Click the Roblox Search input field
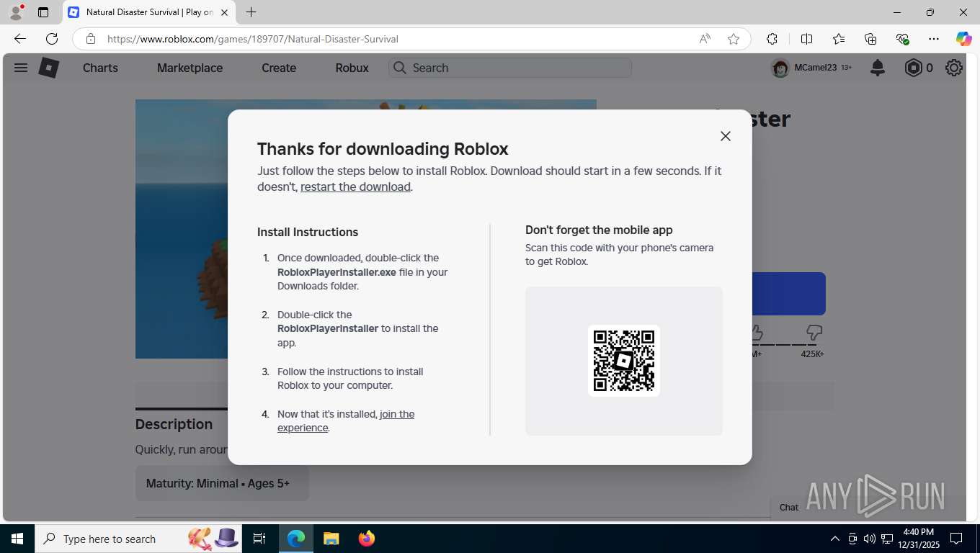The image size is (980, 553). (510, 68)
